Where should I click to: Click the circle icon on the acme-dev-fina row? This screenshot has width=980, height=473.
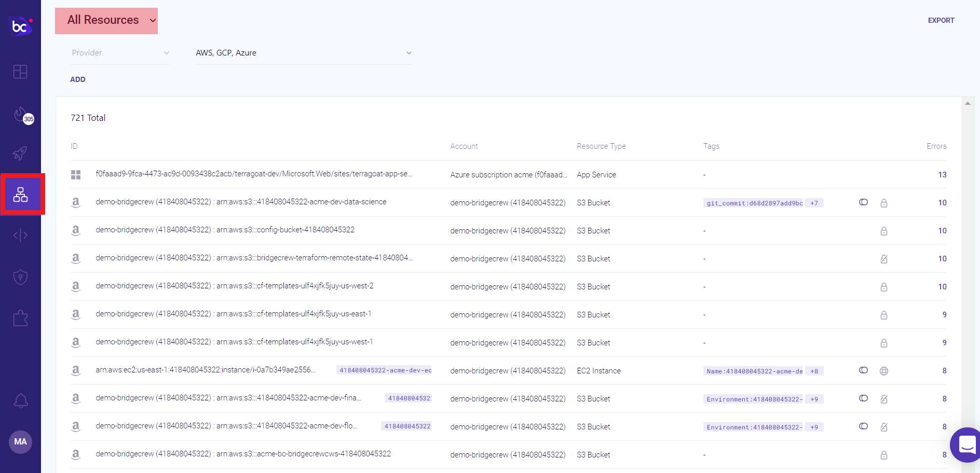(863, 398)
